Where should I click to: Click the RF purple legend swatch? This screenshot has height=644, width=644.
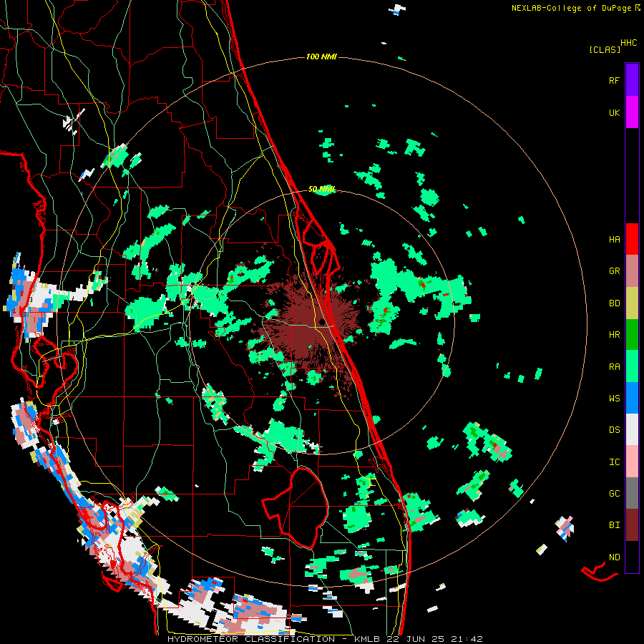[632, 80]
